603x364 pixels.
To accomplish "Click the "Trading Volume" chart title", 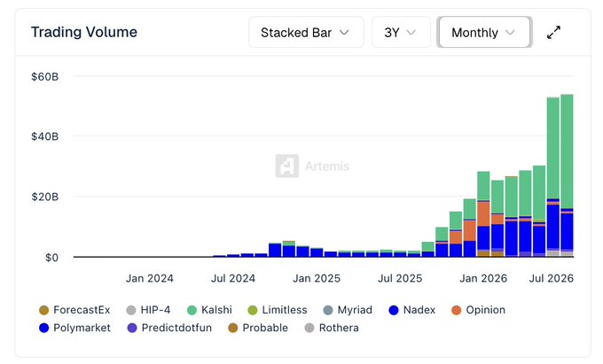I will [x=84, y=32].
